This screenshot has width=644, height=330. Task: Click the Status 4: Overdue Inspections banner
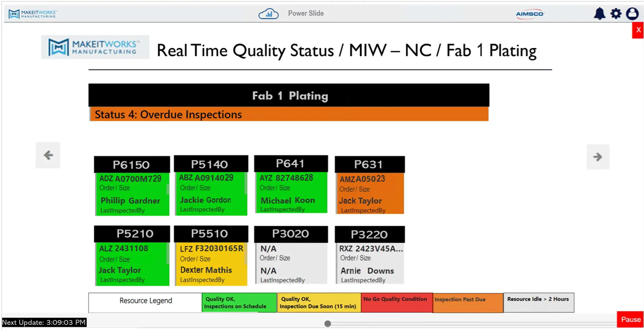point(289,114)
